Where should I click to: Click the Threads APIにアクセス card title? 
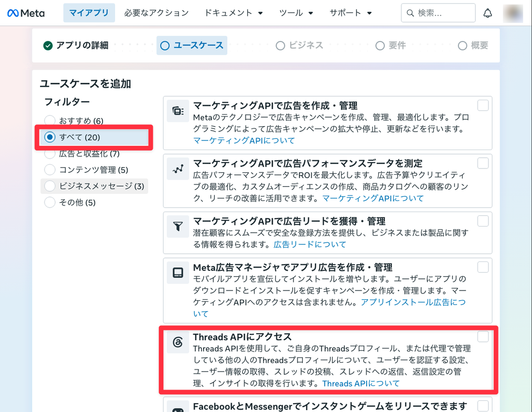tap(242, 337)
